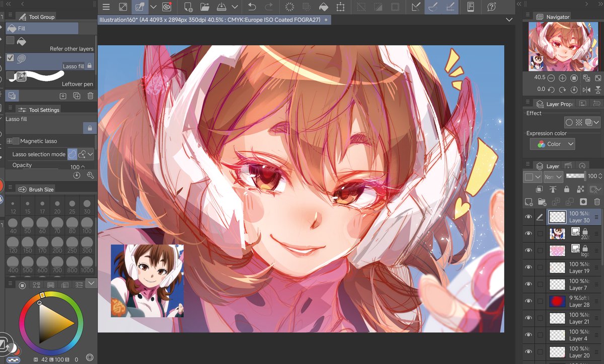Select the Layer 28 thumbnail
The image size is (604, 364).
(x=557, y=301)
